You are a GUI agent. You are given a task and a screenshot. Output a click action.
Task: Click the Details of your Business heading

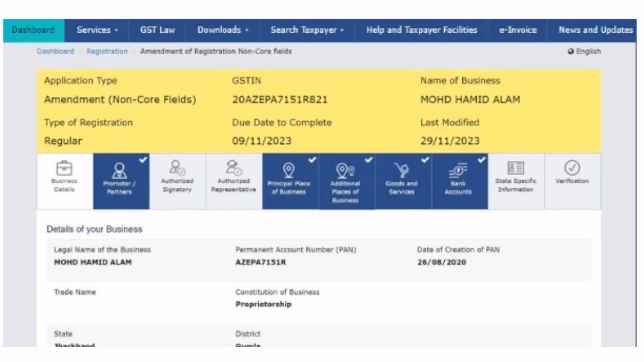click(94, 229)
